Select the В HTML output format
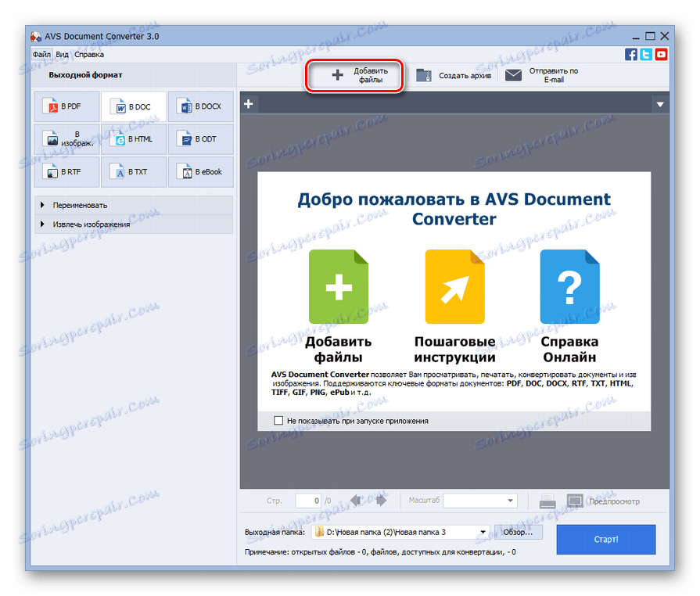This screenshot has height=596, width=700. (134, 139)
